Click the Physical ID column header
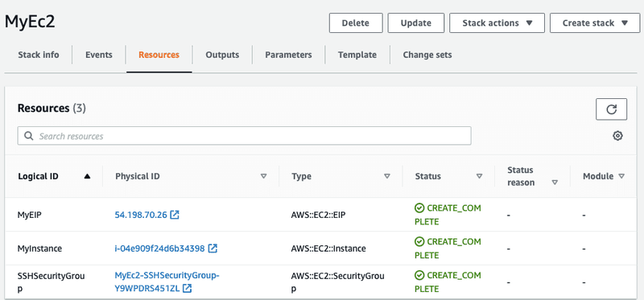This screenshot has width=644, height=300. click(137, 176)
